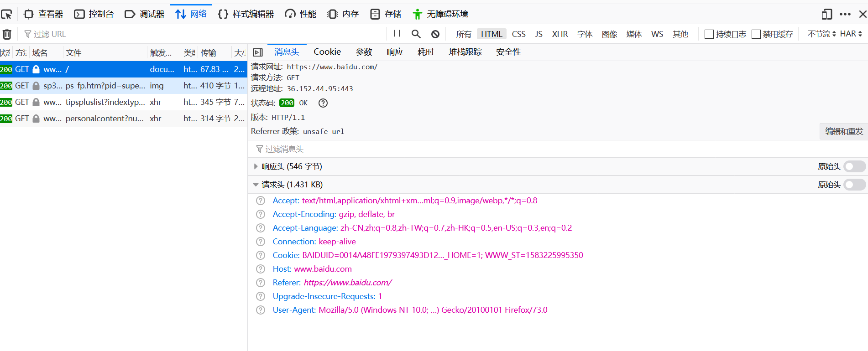Viewport: 868px width, 351px height.
Task: Select the tipspluslist?indextyp... request row
Action: [124, 102]
